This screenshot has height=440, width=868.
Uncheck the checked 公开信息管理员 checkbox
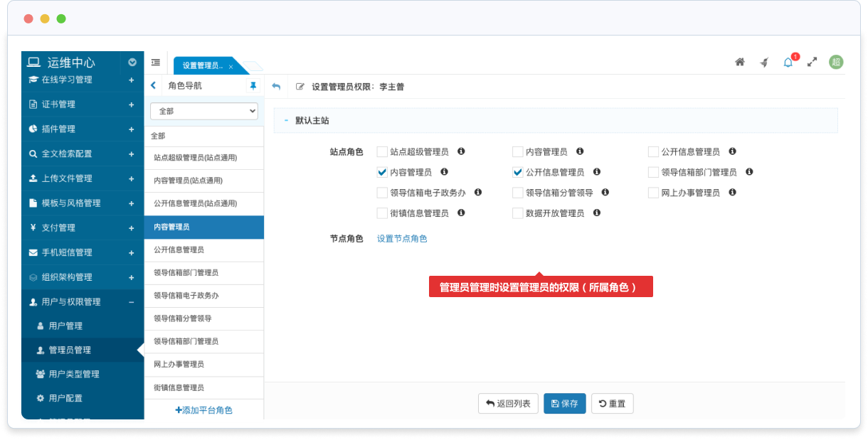click(x=518, y=172)
